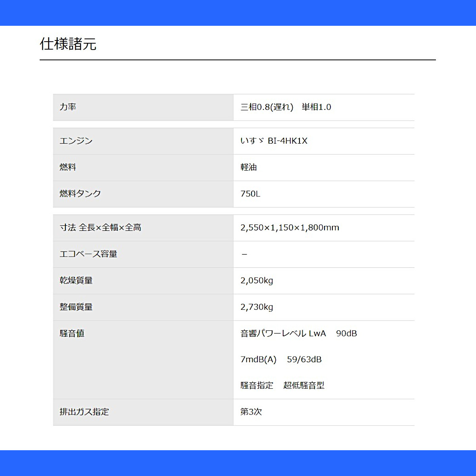Select the 排出ガス指定 label cell
This screenshot has height=476, width=476.
[x=143, y=412]
